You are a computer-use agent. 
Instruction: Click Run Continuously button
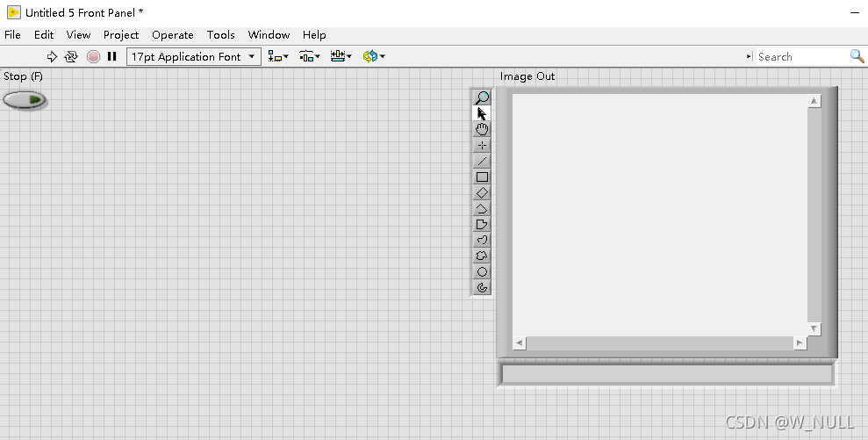[71, 56]
